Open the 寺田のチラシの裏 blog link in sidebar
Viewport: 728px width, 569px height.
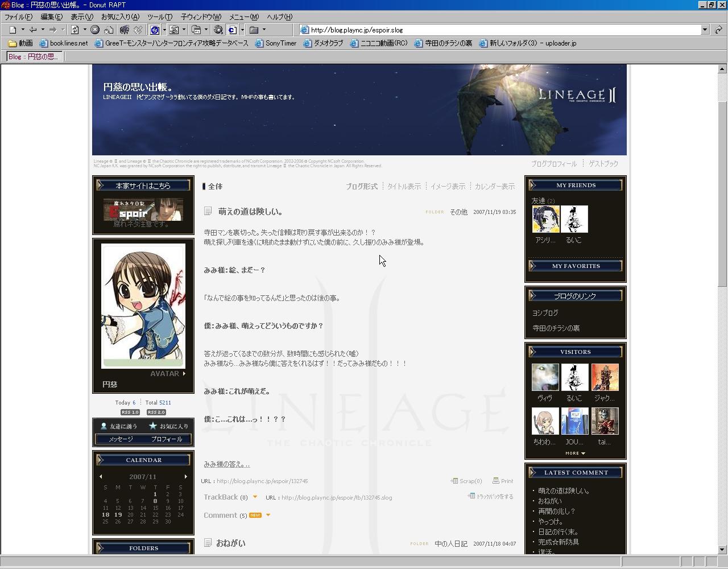[556, 328]
